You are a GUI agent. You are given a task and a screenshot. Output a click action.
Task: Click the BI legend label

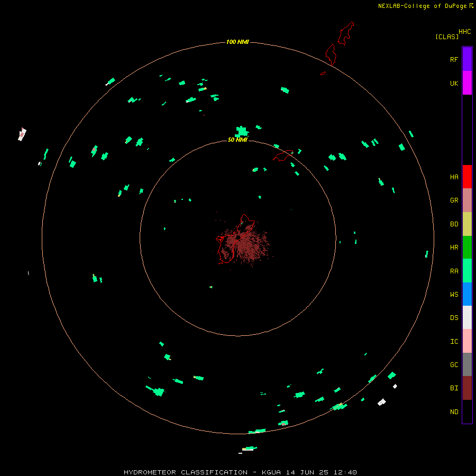click(x=454, y=388)
